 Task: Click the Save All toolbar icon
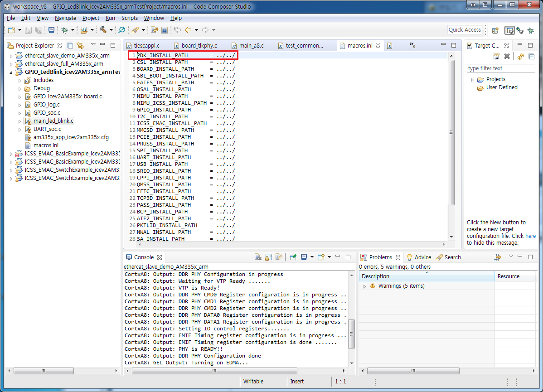(39, 30)
